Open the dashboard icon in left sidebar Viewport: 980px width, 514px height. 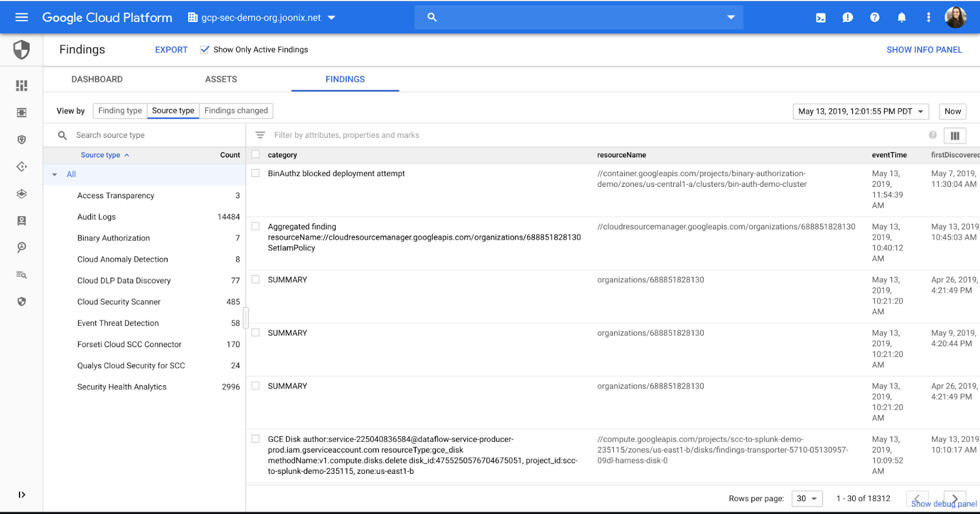pyautogui.click(x=22, y=86)
